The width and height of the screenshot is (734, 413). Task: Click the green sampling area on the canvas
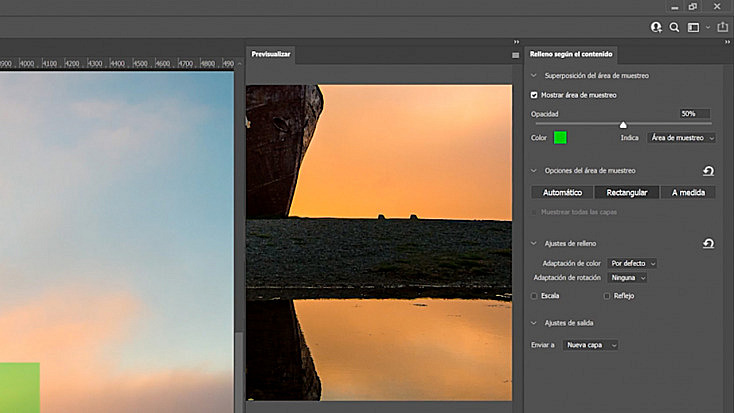click(x=20, y=388)
